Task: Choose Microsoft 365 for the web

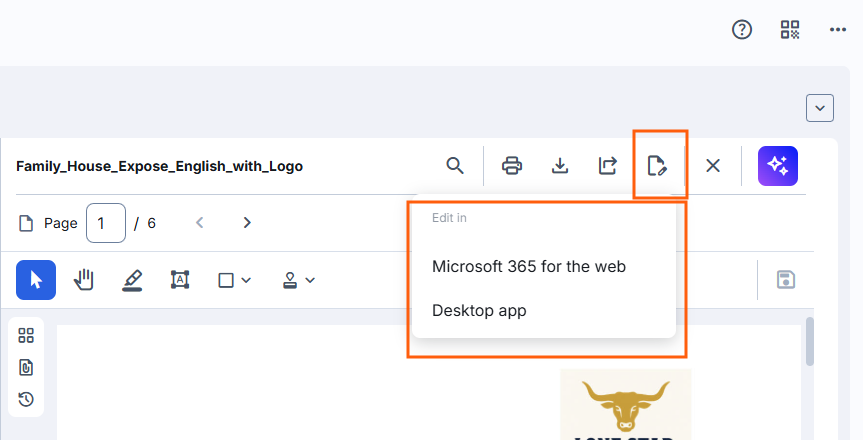Action: (x=528, y=267)
